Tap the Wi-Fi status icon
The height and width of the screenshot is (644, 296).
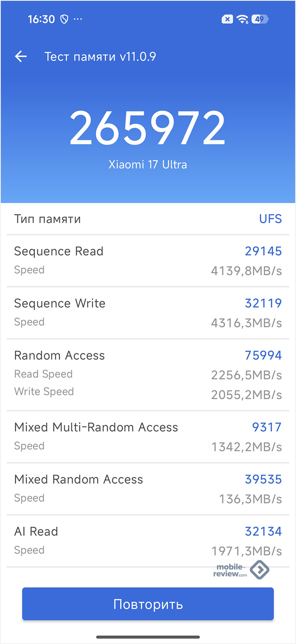click(x=243, y=19)
